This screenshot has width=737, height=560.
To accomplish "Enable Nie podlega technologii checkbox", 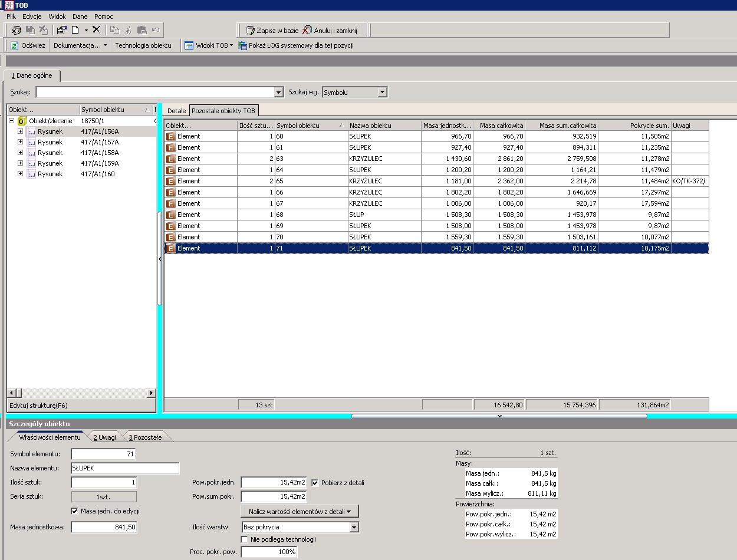I will point(244,539).
